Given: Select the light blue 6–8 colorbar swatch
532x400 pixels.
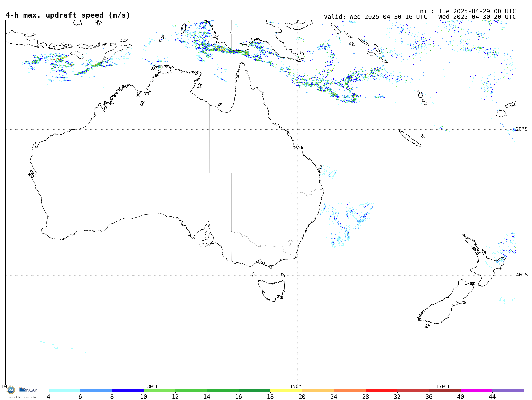Looking at the screenshot, I should coord(96,390).
